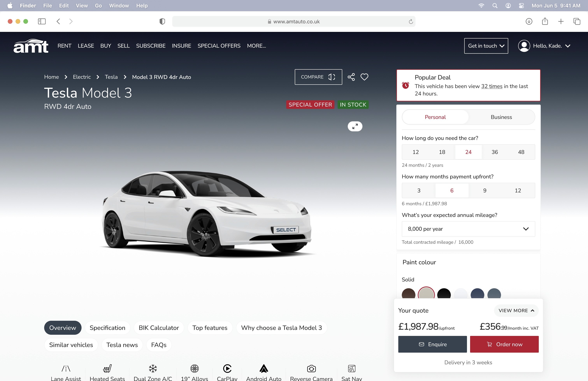Click the Wi-Fi status icon
Screen dimensions: 588x381
[x=481, y=6]
